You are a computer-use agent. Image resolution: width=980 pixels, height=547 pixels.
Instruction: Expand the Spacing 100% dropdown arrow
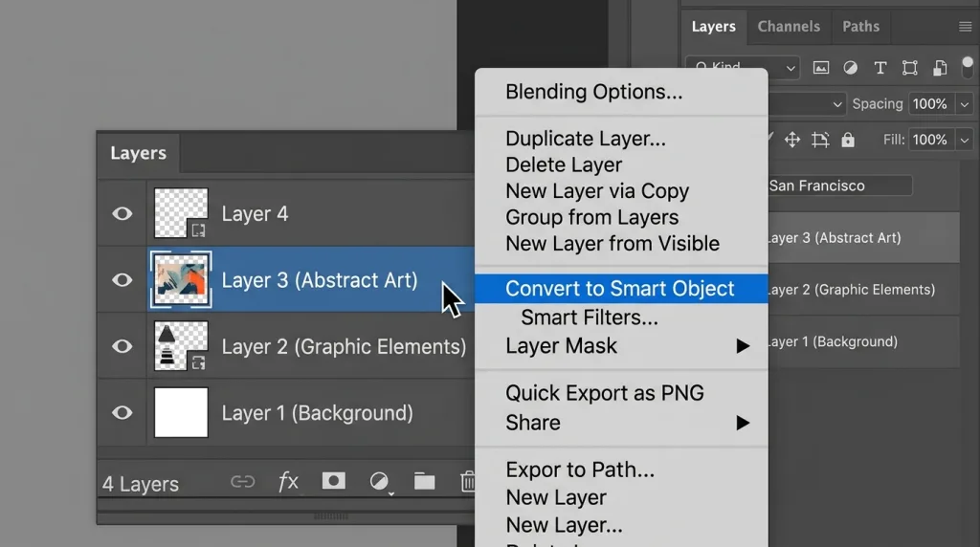(x=965, y=104)
